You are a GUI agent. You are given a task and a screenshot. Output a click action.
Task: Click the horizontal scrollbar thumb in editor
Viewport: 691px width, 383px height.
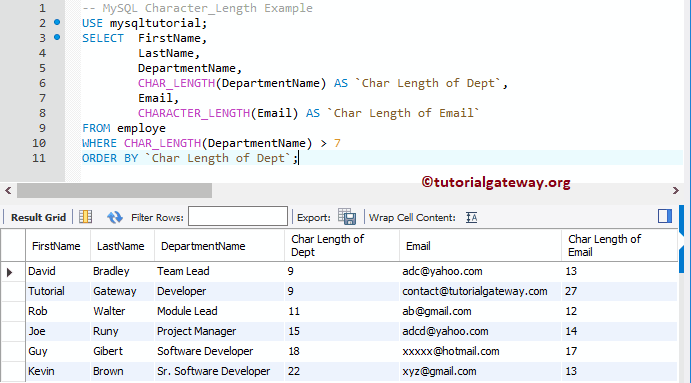coord(114,190)
